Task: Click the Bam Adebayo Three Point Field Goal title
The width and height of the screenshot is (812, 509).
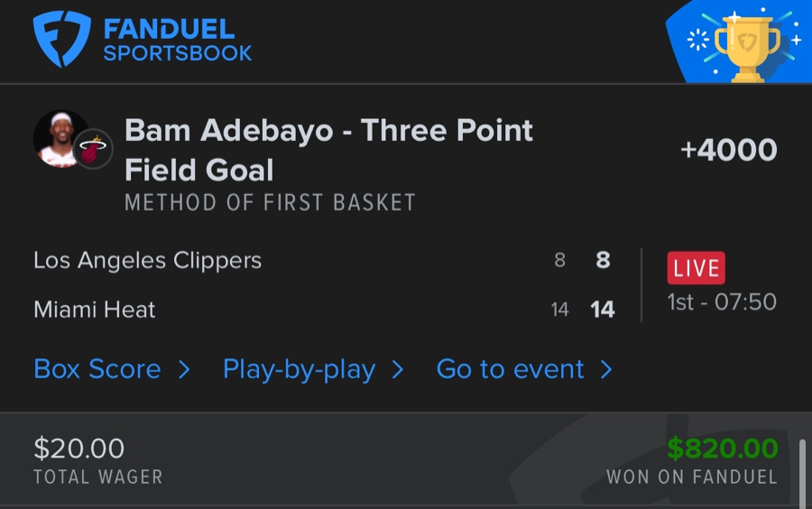Action: [328, 150]
